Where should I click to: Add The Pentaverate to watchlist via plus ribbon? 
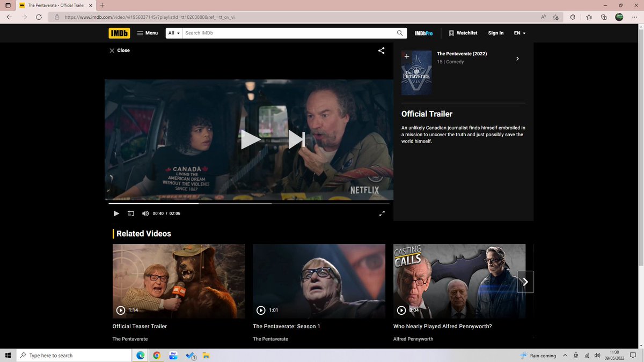(407, 56)
